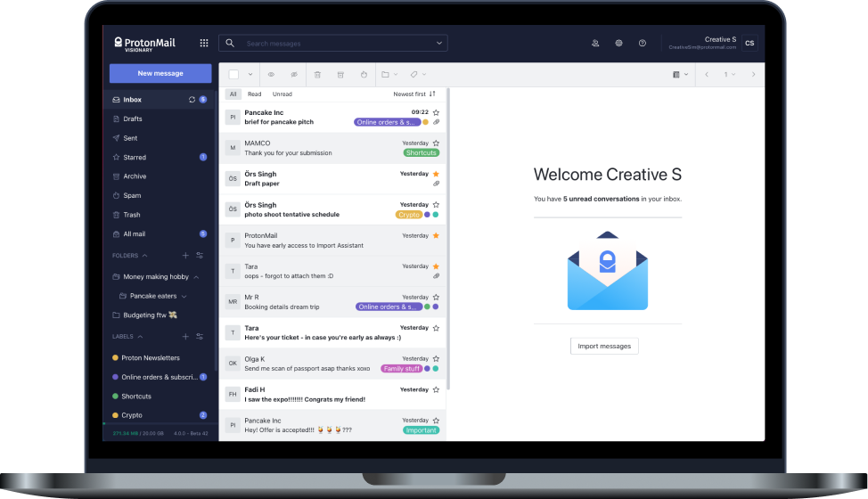The image size is (868, 499).
Task: Open the contacts icon in the header
Action: click(595, 43)
